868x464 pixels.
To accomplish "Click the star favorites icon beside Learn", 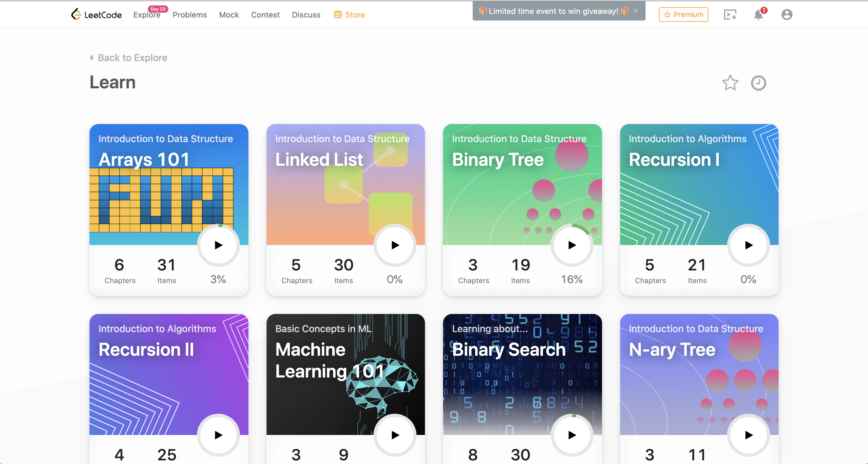I will [730, 83].
